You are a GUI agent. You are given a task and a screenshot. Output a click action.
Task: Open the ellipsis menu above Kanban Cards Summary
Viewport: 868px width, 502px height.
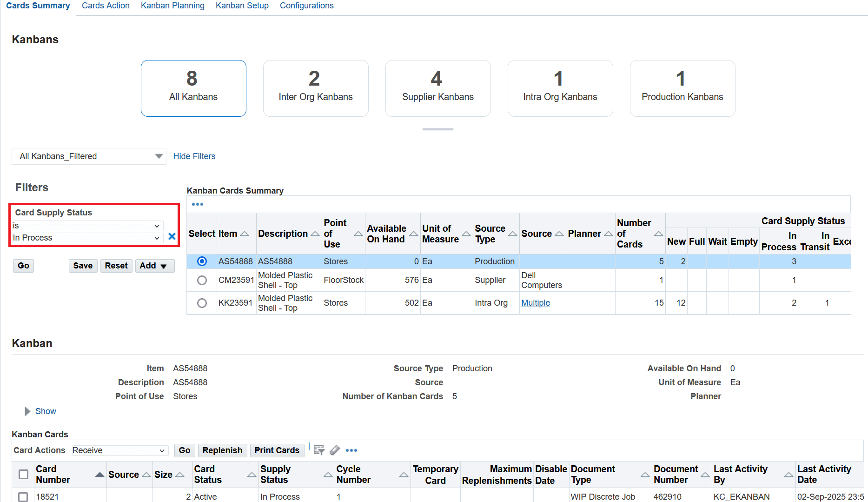[x=198, y=204]
